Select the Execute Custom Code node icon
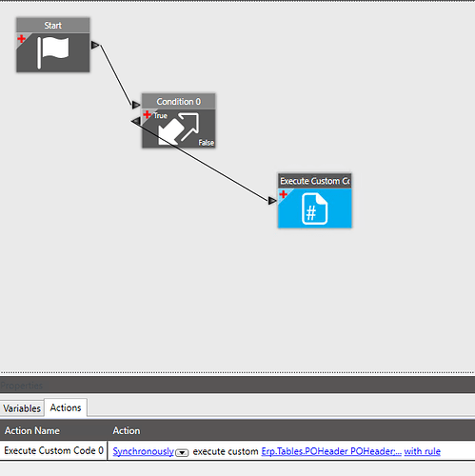The height and width of the screenshot is (476, 475). (x=314, y=208)
